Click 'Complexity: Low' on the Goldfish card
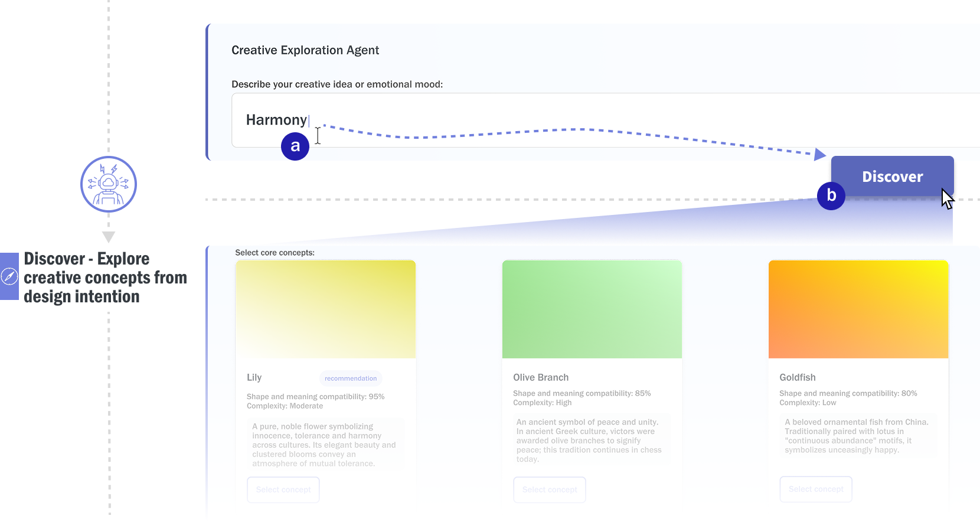980x522 pixels. point(808,403)
